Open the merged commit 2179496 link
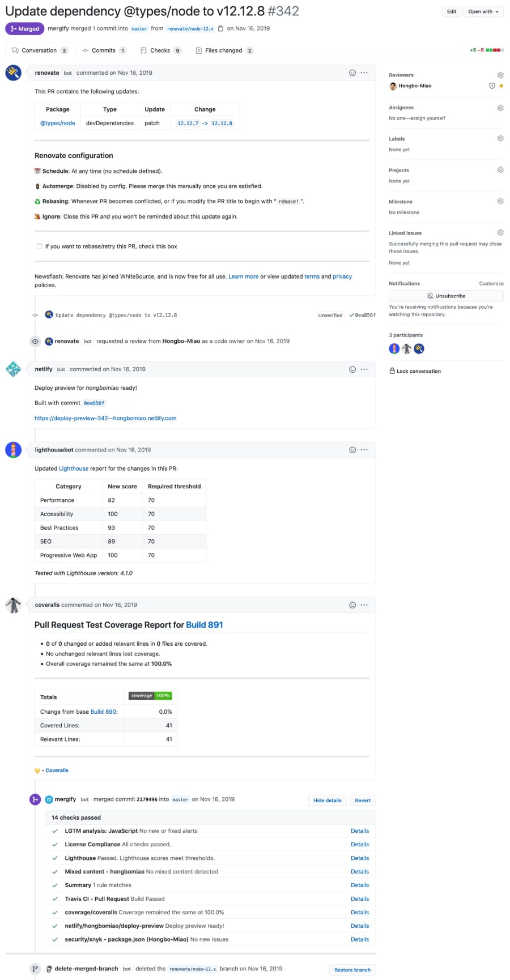The height and width of the screenshot is (980, 510). tap(146, 799)
